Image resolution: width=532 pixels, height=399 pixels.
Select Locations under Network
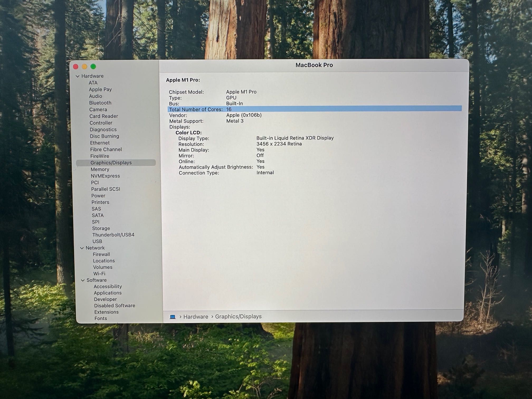tap(104, 261)
